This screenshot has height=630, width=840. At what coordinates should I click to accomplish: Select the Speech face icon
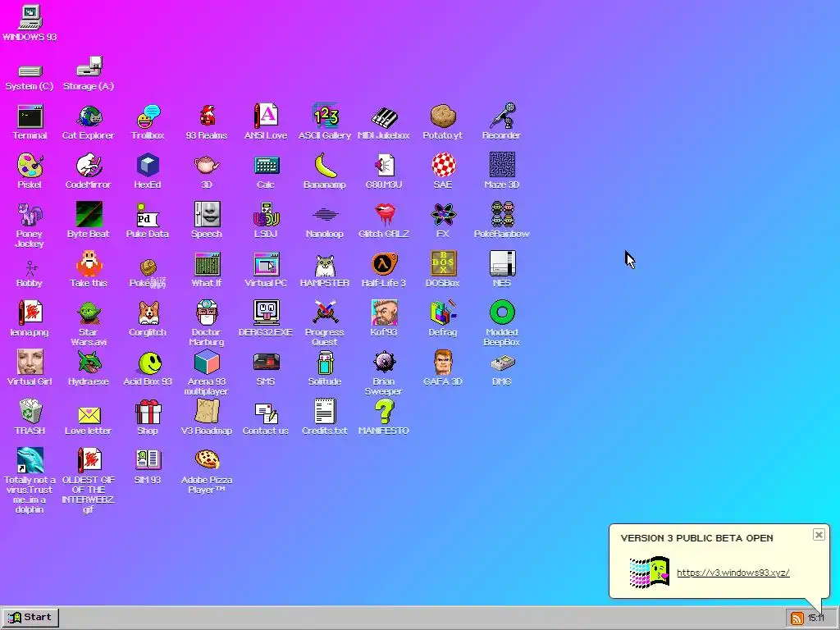tap(207, 215)
